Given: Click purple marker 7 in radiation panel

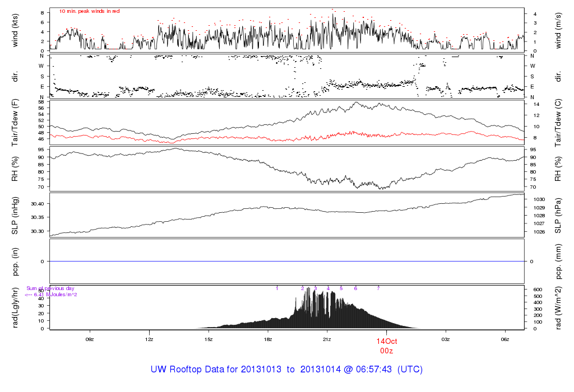Looking at the screenshot, I should click(x=378, y=288).
